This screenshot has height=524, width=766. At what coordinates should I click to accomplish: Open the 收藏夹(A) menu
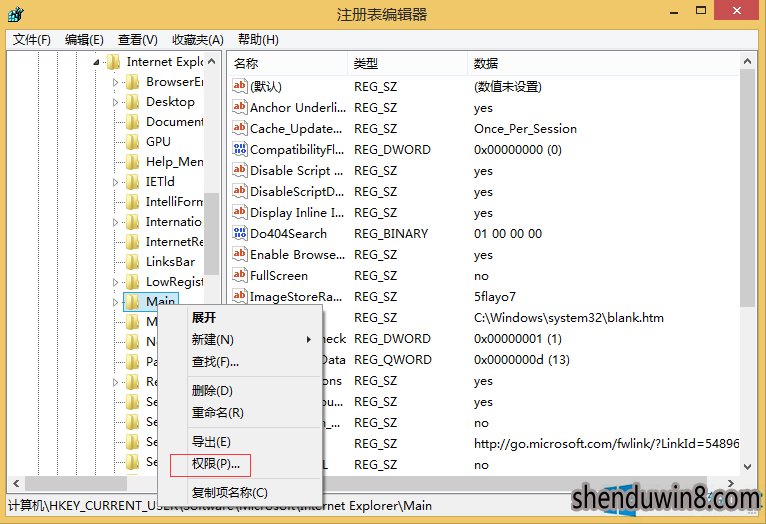click(x=197, y=40)
